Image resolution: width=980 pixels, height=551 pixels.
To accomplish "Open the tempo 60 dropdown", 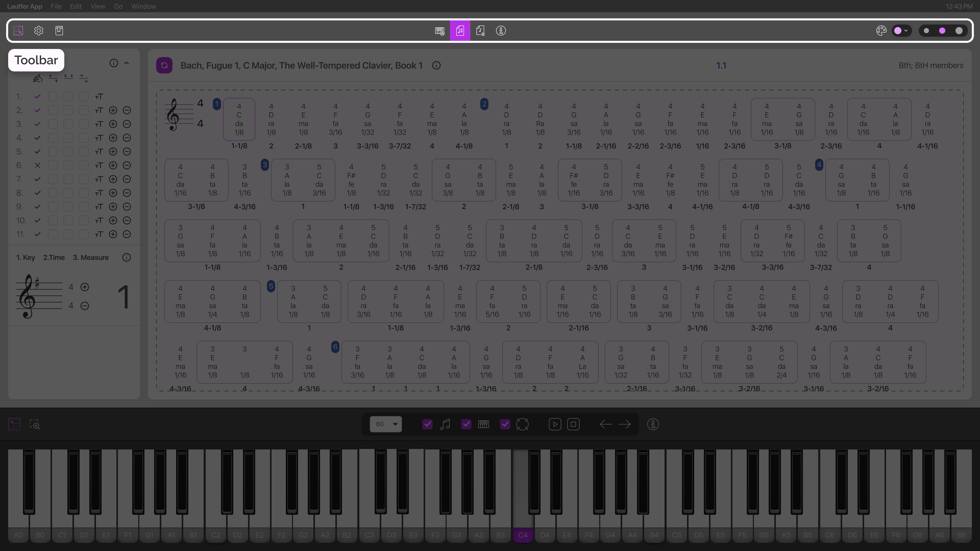I will pos(386,424).
